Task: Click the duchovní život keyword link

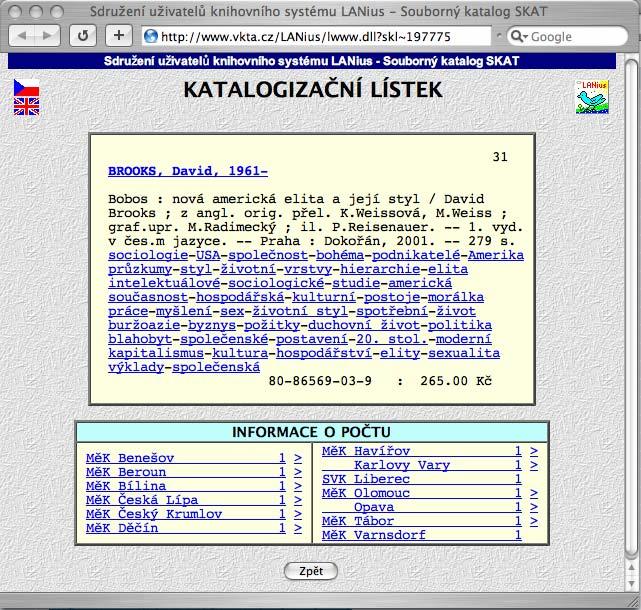Action: pyautogui.click(x=364, y=325)
